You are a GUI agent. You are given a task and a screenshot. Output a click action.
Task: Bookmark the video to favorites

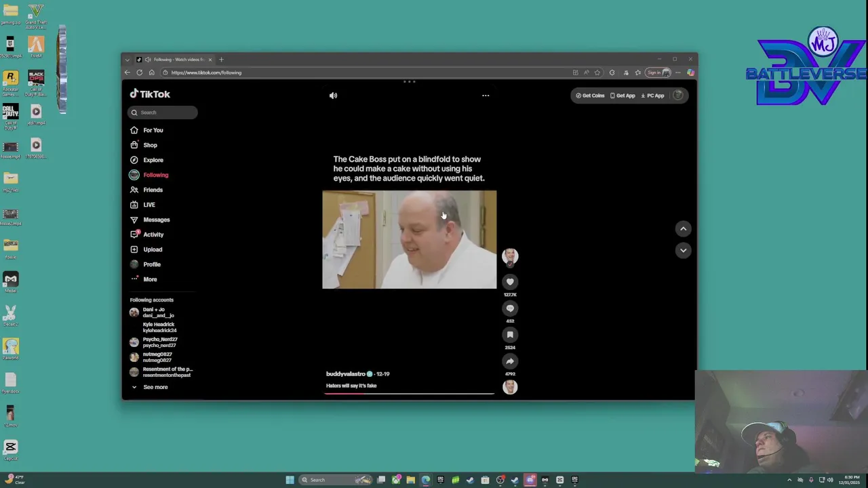click(x=510, y=335)
